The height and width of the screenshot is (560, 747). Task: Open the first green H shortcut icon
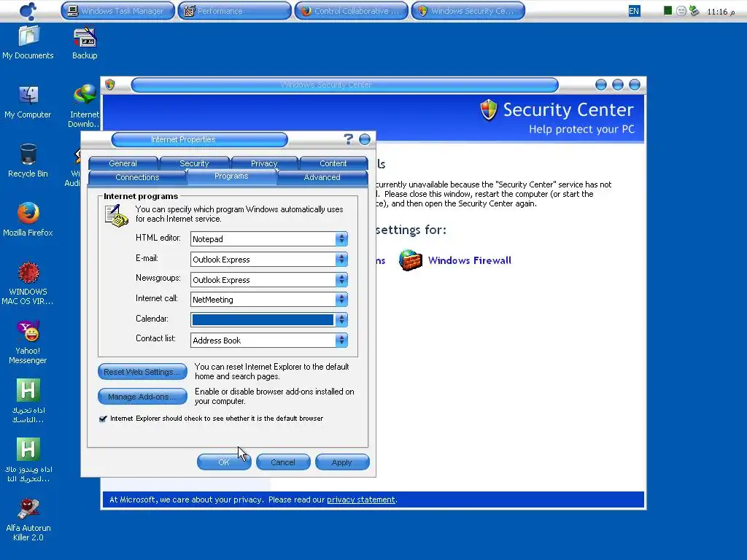tap(28, 390)
